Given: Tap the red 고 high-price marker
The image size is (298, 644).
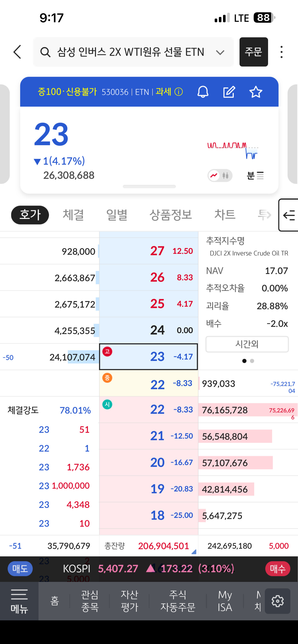Looking at the screenshot, I should pyautogui.click(x=107, y=351).
